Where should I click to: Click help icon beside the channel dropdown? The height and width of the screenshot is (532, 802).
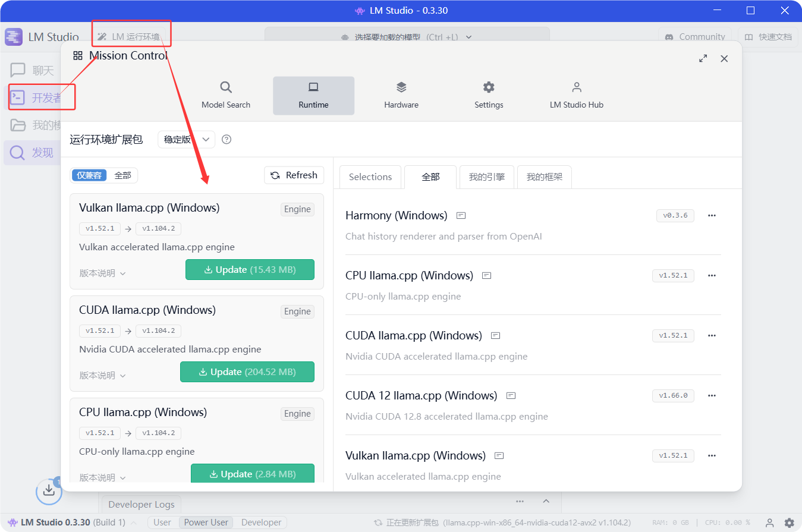click(x=226, y=140)
